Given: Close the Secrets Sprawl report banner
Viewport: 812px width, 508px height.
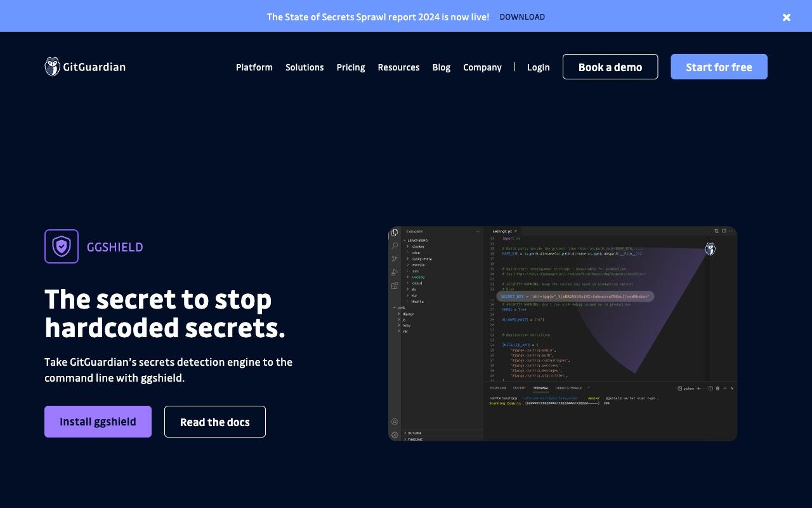Looking at the screenshot, I should (x=787, y=17).
